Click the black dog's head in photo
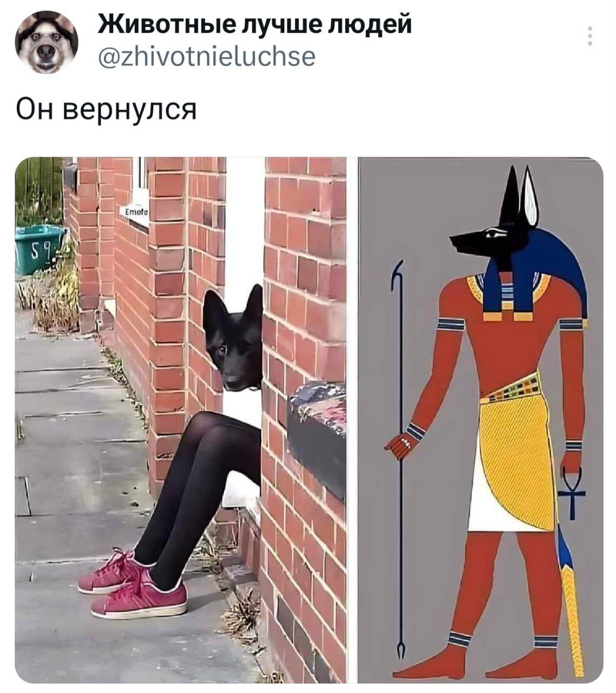616x693 pixels. (x=233, y=339)
